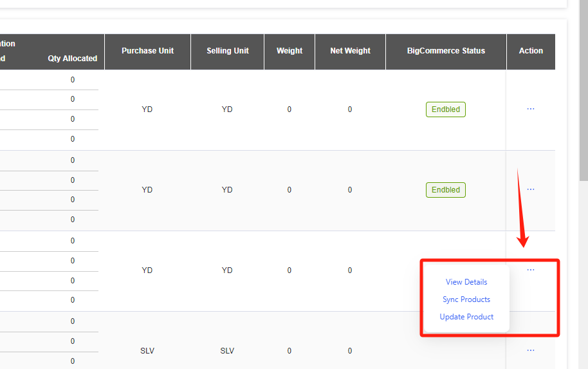Click the second row's Endbled status badge
This screenshot has height=369, width=588.
click(x=445, y=190)
